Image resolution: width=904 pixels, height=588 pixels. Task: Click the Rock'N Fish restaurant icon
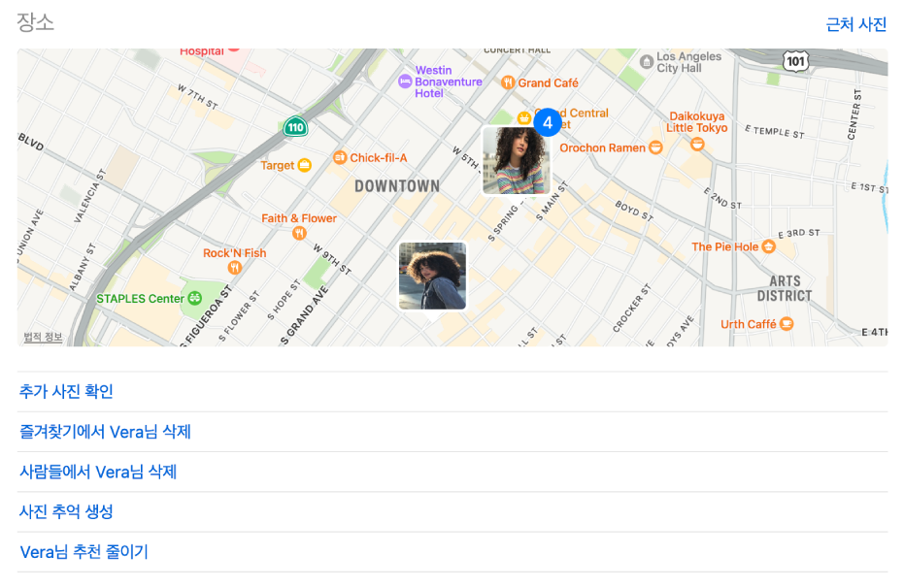coord(235,267)
